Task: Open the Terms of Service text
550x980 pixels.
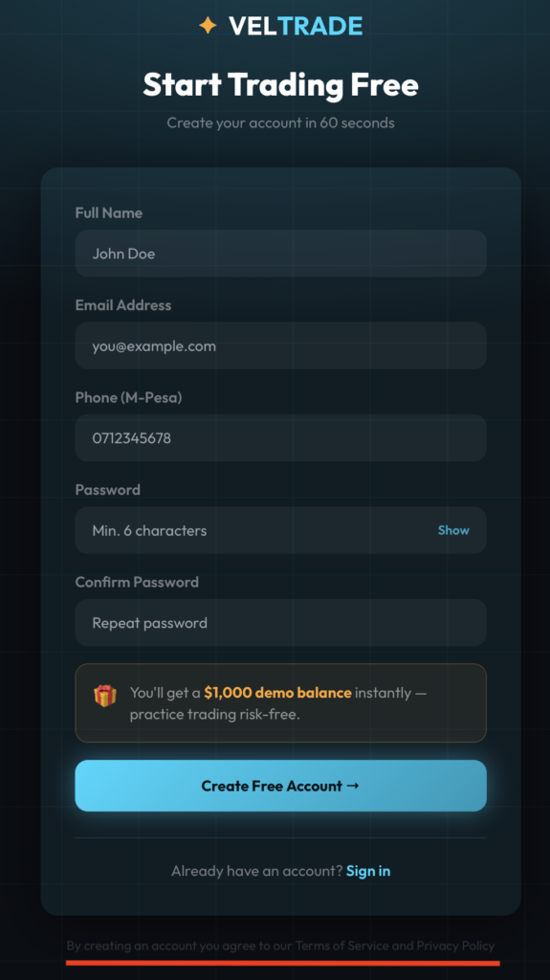Action: pos(341,946)
